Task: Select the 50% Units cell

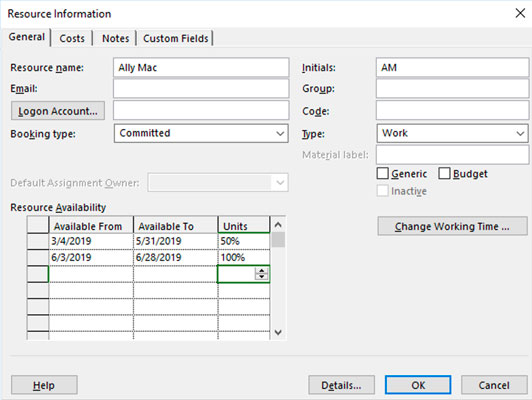Action: click(x=244, y=241)
